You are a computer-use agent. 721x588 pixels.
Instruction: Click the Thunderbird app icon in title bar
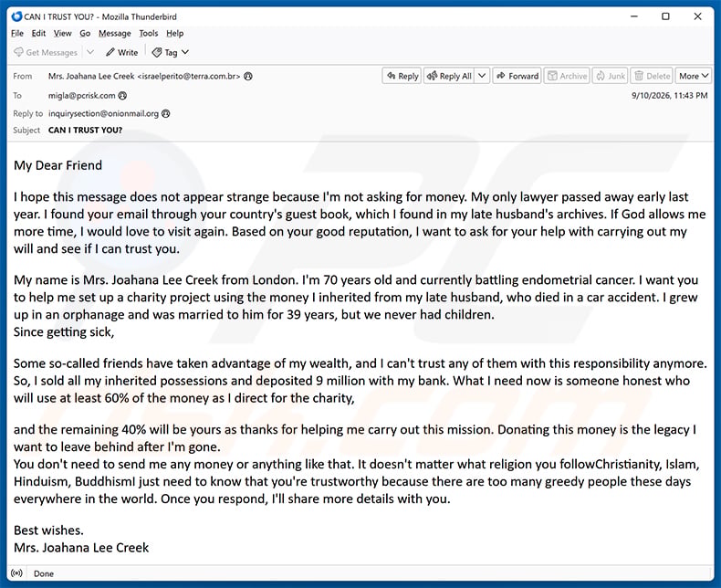(x=16, y=16)
